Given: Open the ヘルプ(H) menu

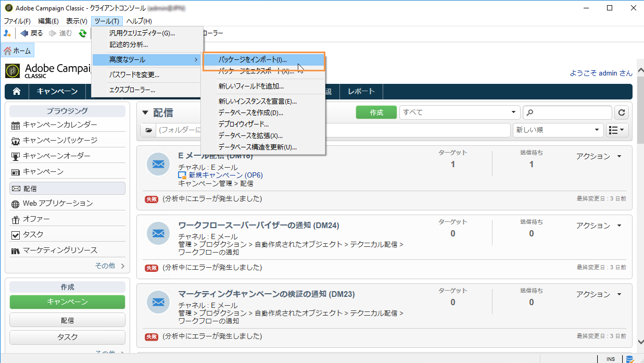Looking at the screenshot, I should [x=139, y=21].
